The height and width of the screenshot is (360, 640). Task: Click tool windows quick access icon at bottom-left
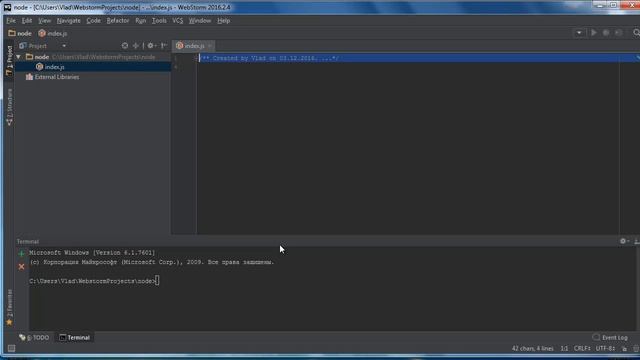(11, 348)
